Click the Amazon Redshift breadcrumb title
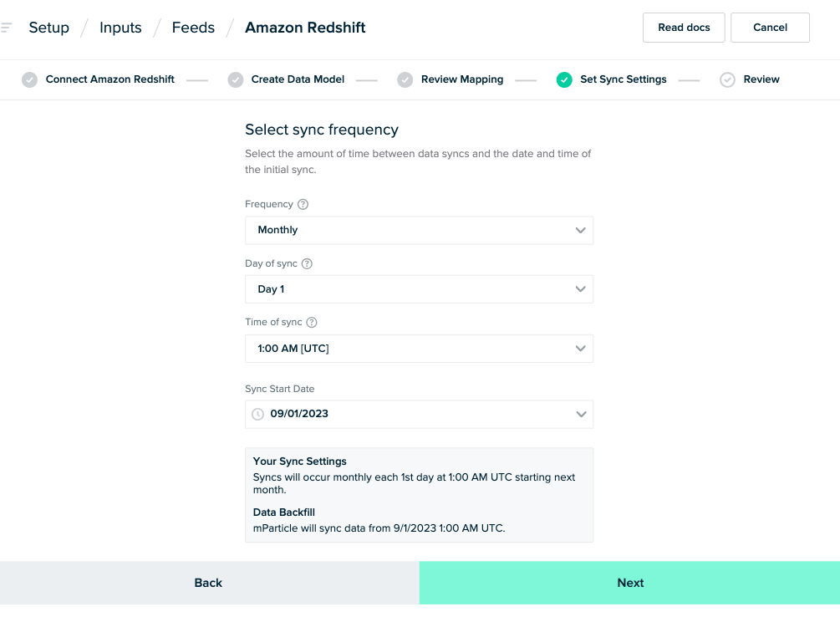Image resolution: width=840 pixels, height=617 pixels. [x=305, y=28]
